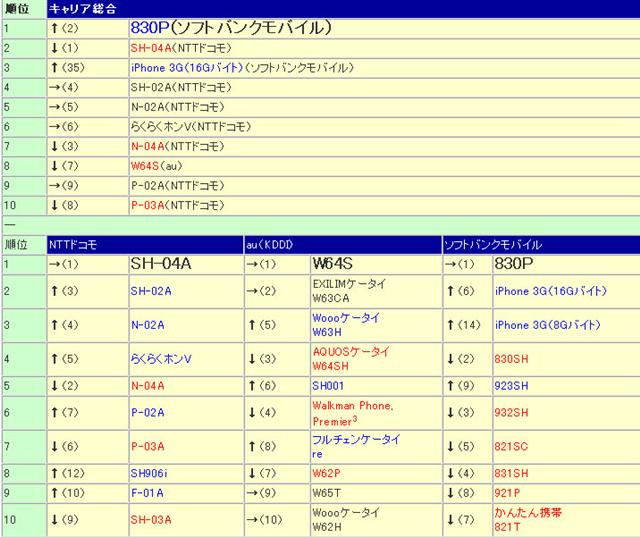Click iPhone 3G(16Gバイト)(ソフトバンクモバイル) overall row
Image resolution: width=640 pixels, height=537 pixels.
pos(242,68)
